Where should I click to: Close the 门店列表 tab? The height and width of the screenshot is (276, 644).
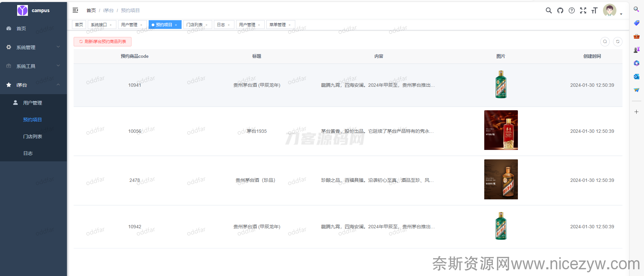(206, 25)
